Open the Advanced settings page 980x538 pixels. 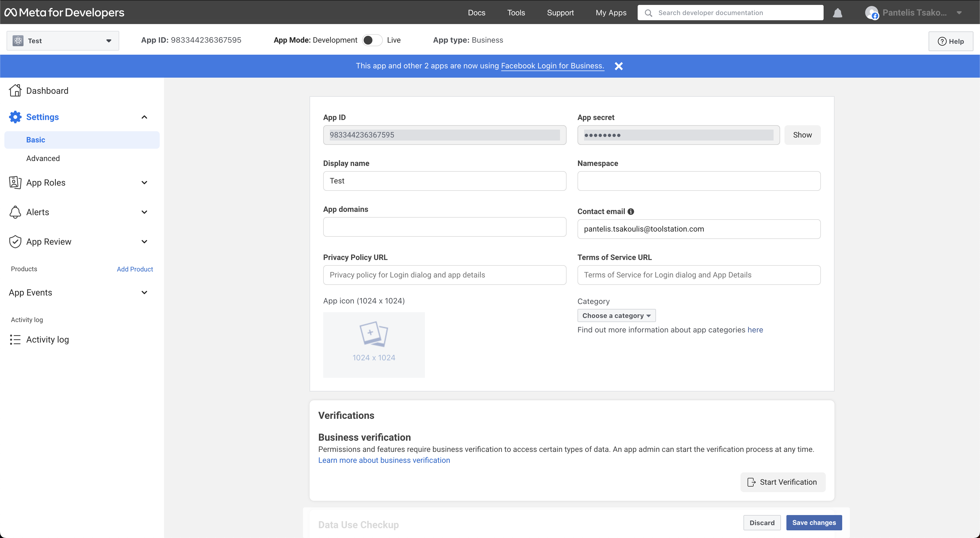coord(43,158)
